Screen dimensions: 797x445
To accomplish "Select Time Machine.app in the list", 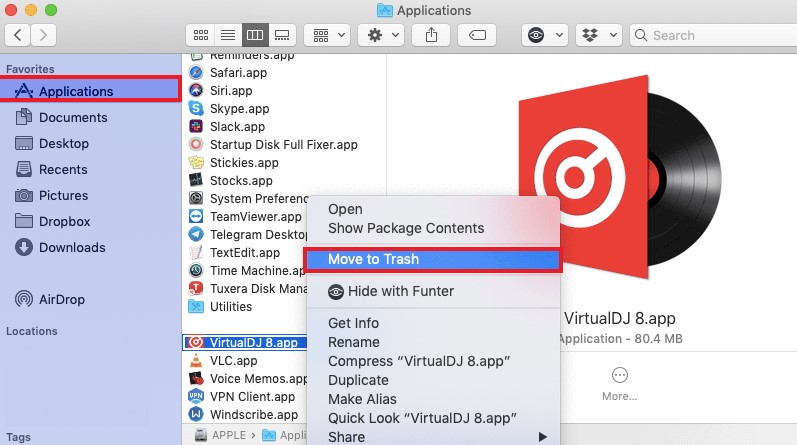I will pos(247,271).
